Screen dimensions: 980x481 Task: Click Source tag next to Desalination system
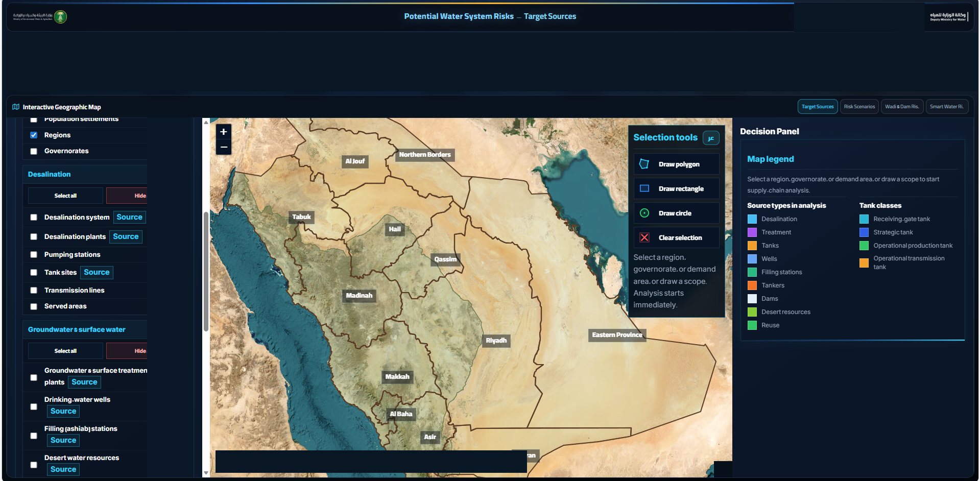129,217
